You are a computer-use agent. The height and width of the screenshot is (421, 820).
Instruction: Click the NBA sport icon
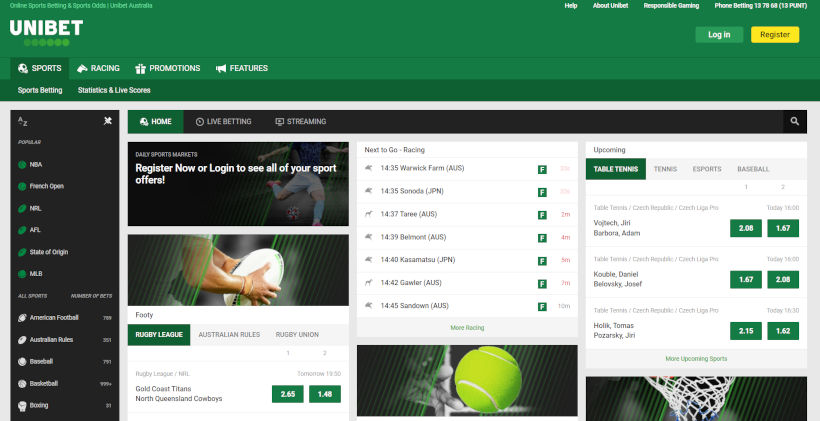click(x=22, y=165)
